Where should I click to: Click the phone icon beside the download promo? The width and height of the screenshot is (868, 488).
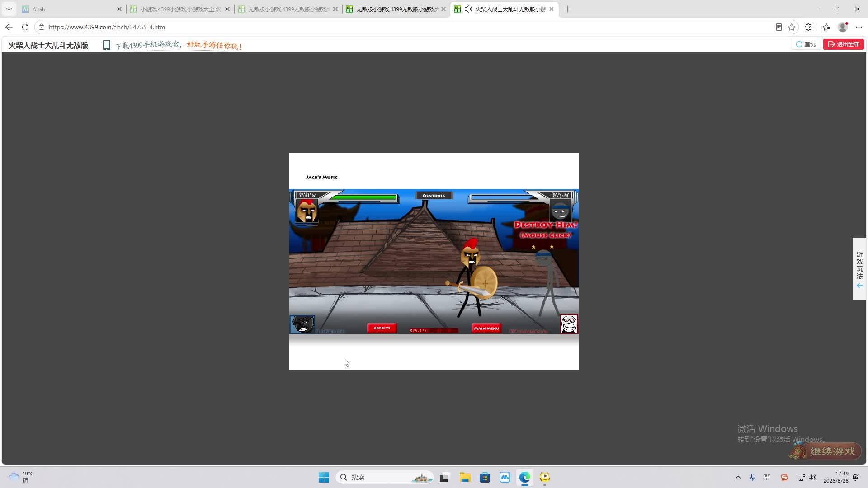click(x=107, y=45)
